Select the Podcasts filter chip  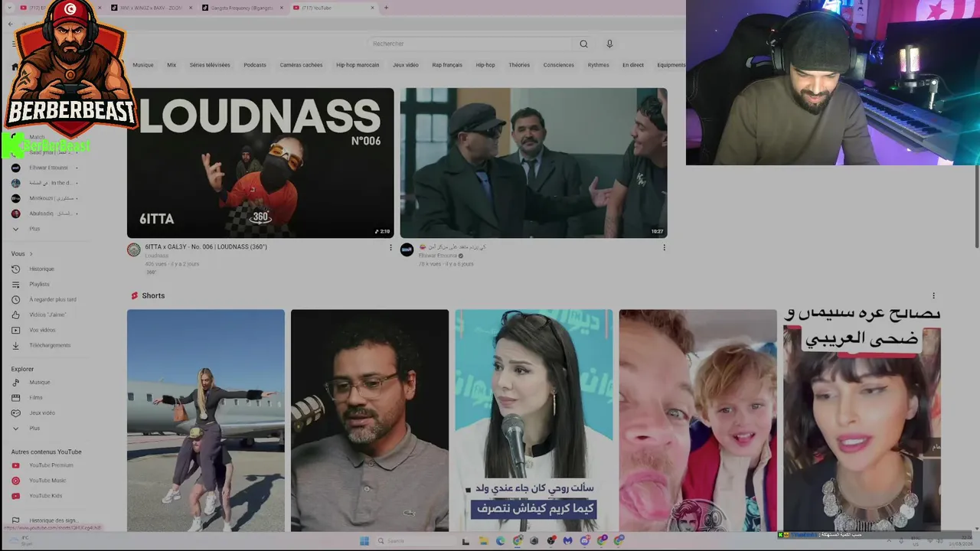255,65
